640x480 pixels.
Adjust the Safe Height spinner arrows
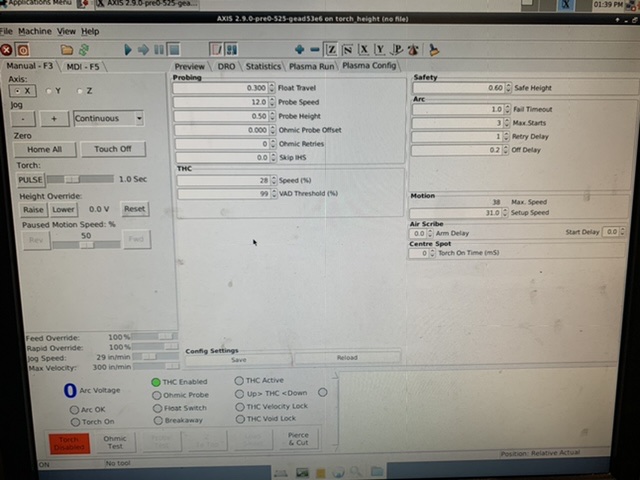coord(507,88)
